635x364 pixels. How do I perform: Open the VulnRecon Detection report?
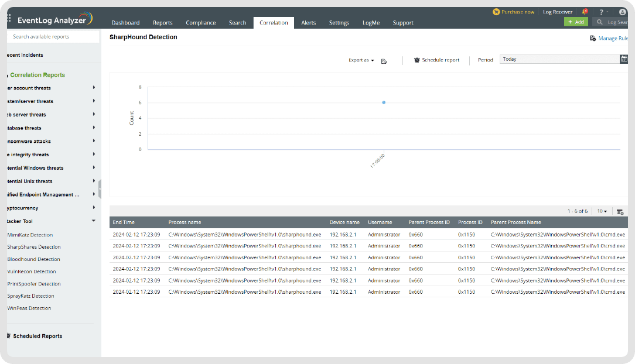pyautogui.click(x=32, y=272)
